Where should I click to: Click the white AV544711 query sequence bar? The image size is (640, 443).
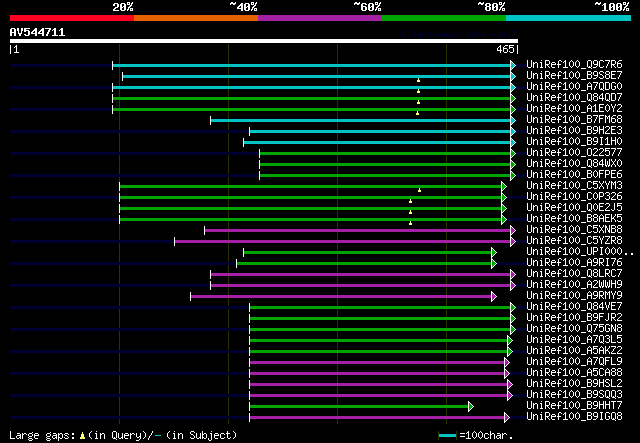tap(264, 41)
